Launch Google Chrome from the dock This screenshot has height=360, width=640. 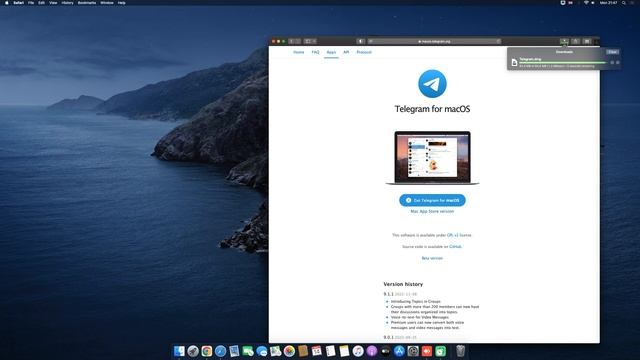coord(207,351)
